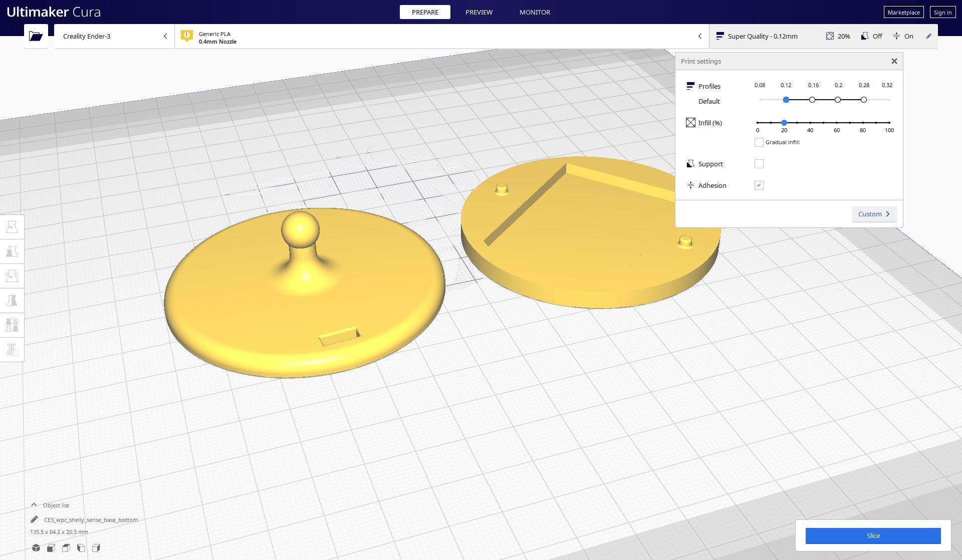962x560 pixels.
Task: Click the pencil icon to rename job
Action: tap(34, 519)
